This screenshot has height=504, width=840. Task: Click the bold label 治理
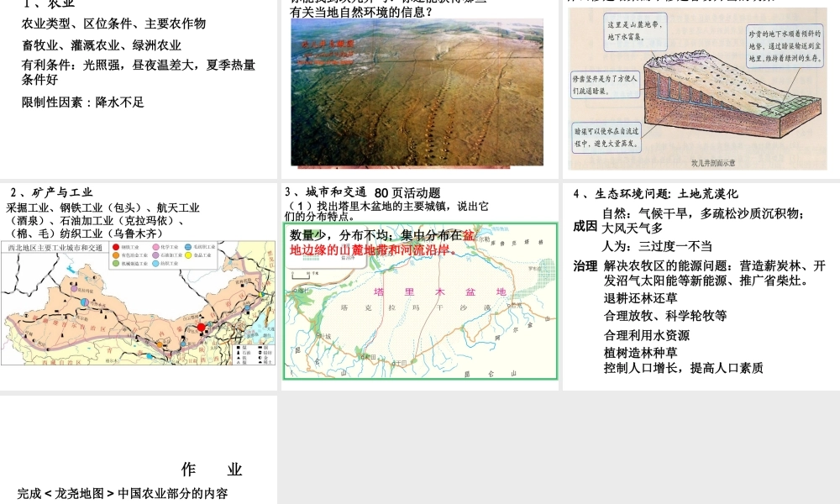coord(585,266)
